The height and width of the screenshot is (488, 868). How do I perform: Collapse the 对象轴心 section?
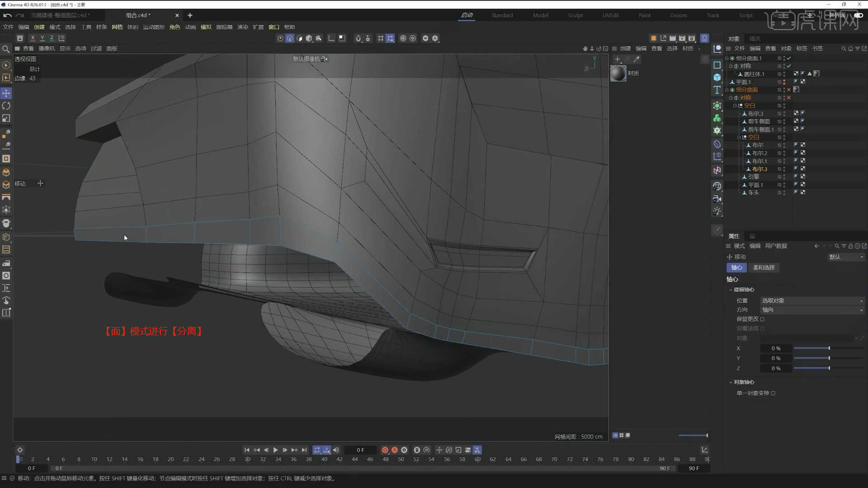[x=731, y=382]
